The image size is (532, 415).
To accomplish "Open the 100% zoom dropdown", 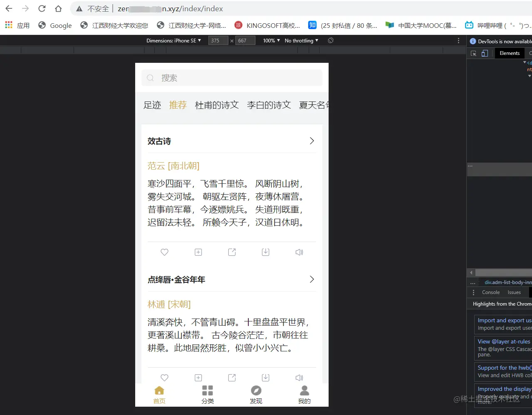I will (x=271, y=40).
